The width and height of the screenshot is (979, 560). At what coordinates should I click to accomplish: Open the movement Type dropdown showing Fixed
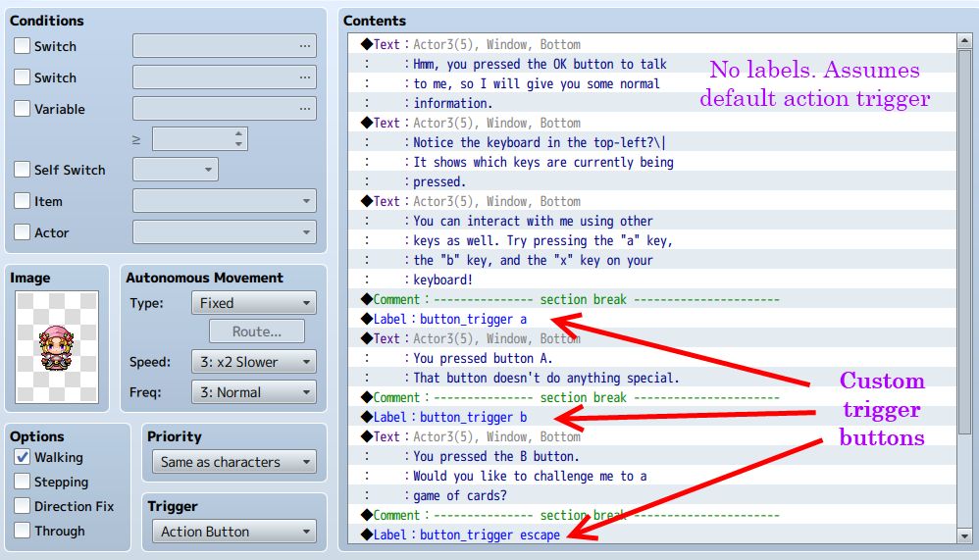[253, 303]
